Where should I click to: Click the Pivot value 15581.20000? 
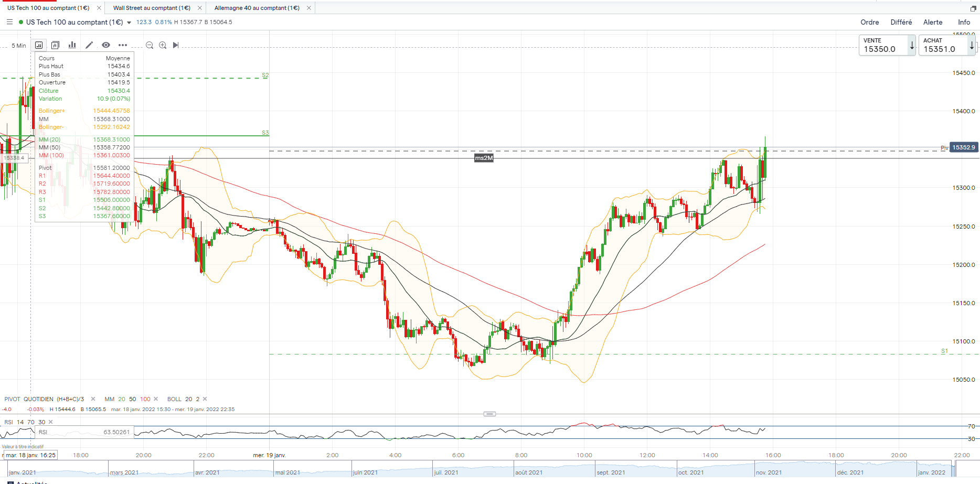tap(111, 168)
